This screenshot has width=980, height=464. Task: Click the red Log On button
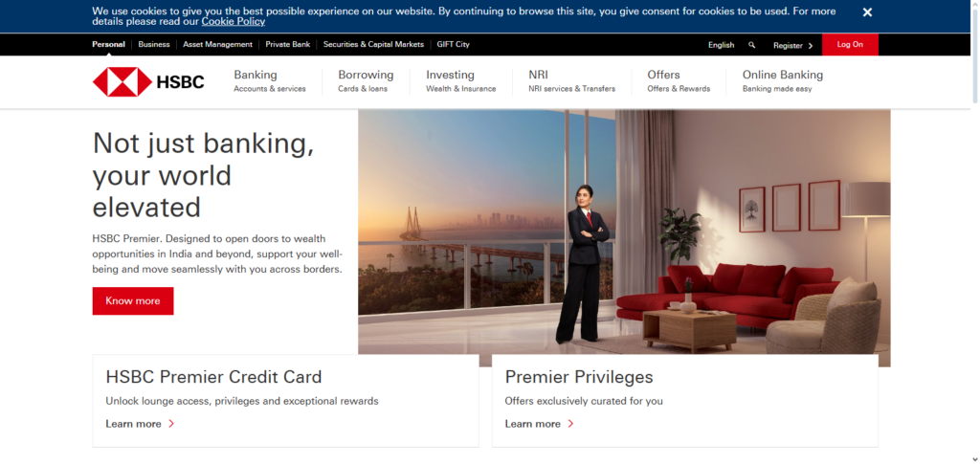pos(850,44)
